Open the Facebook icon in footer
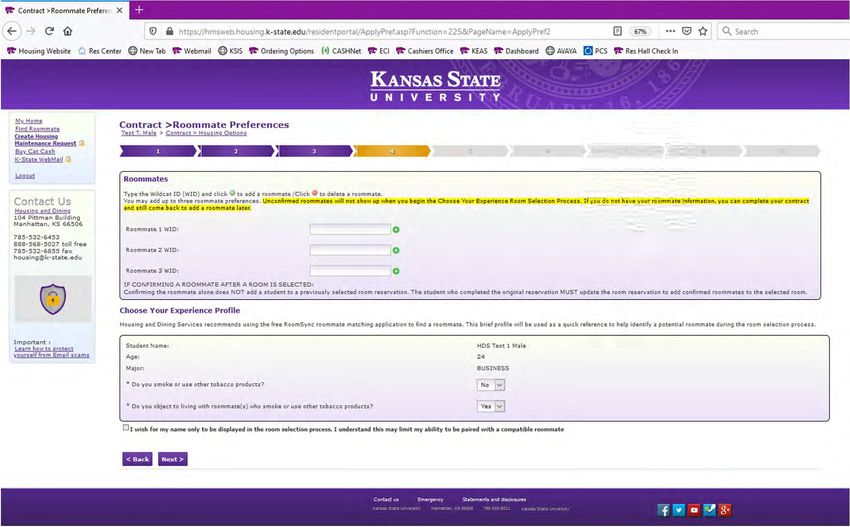850x527 pixels. (x=664, y=510)
